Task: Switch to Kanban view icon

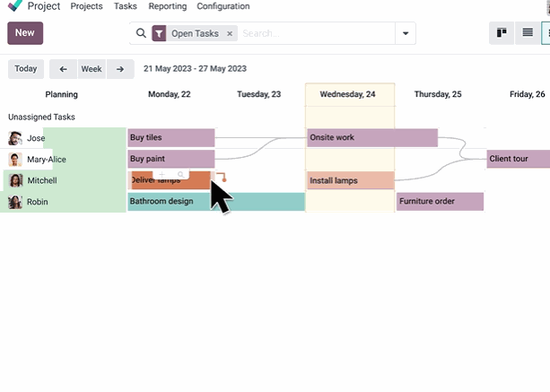Action: 502,33
